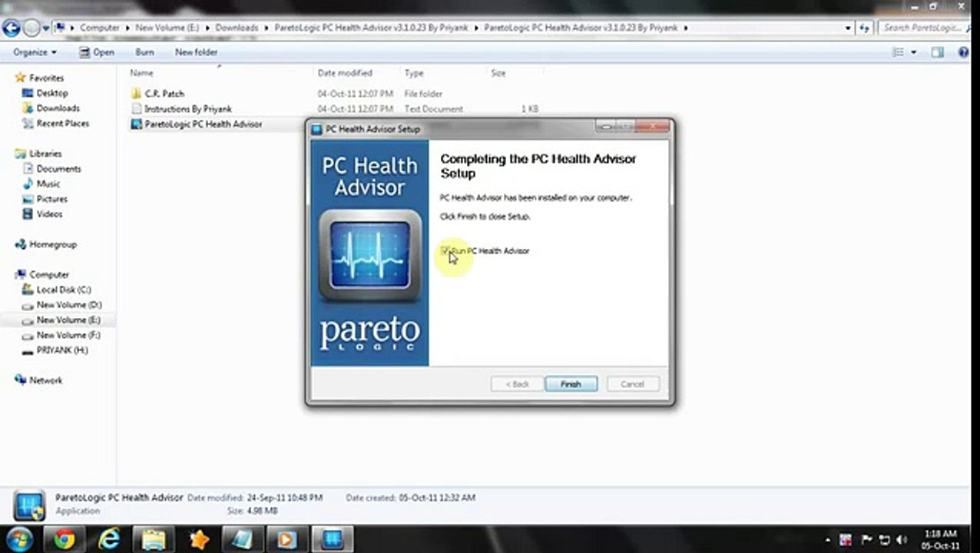Select ParetoLogic PC Health Advisor application file
Viewport: 980px width, 553px height.
click(x=203, y=124)
